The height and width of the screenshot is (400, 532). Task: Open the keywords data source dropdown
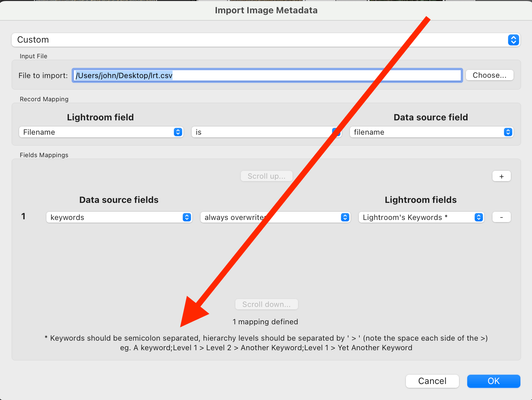(119, 217)
